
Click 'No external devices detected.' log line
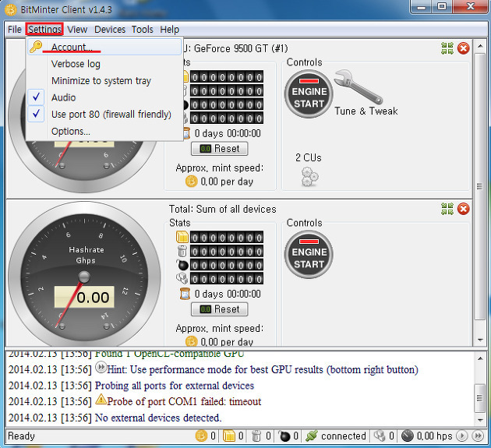[x=158, y=418]
